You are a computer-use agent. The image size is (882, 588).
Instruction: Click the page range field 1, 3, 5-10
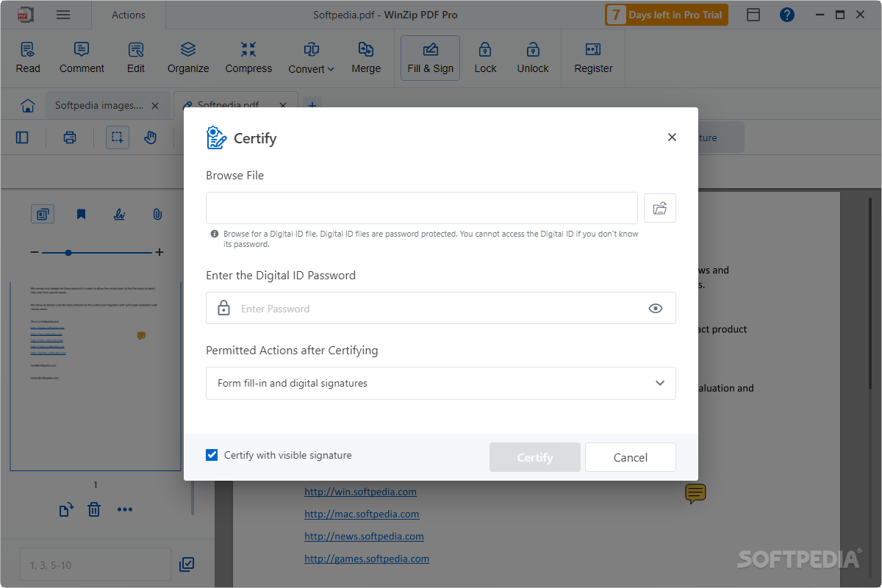pos(96,564)
